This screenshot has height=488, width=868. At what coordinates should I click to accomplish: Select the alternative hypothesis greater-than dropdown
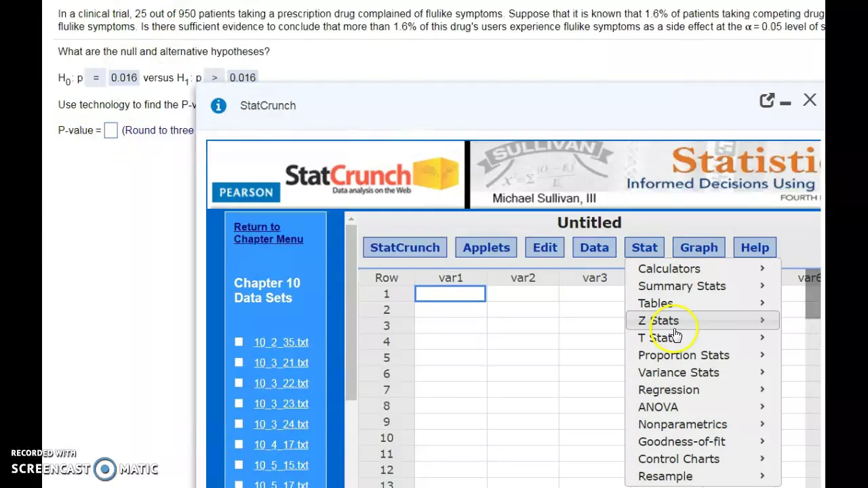[214, 78]
